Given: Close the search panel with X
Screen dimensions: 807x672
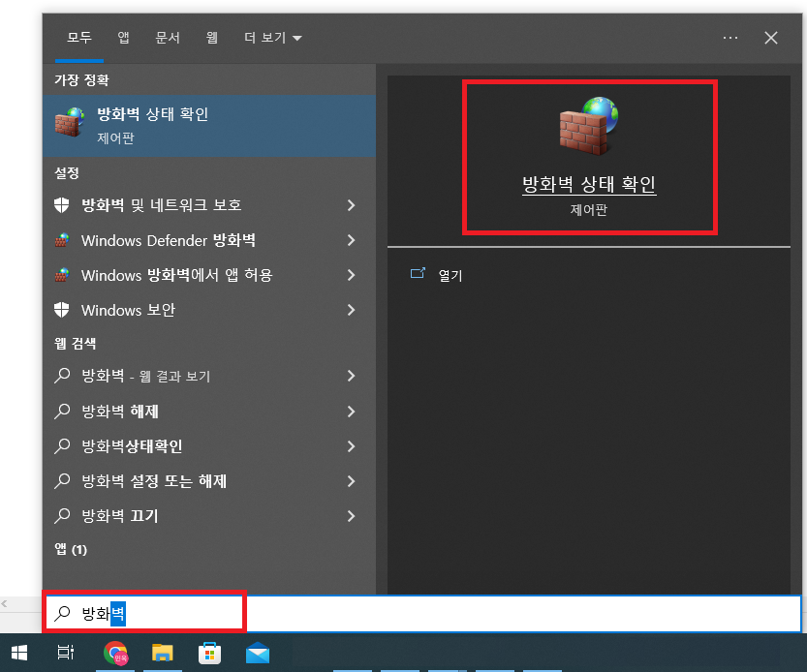Looking at the screenshot, I should tap(771, 38).
